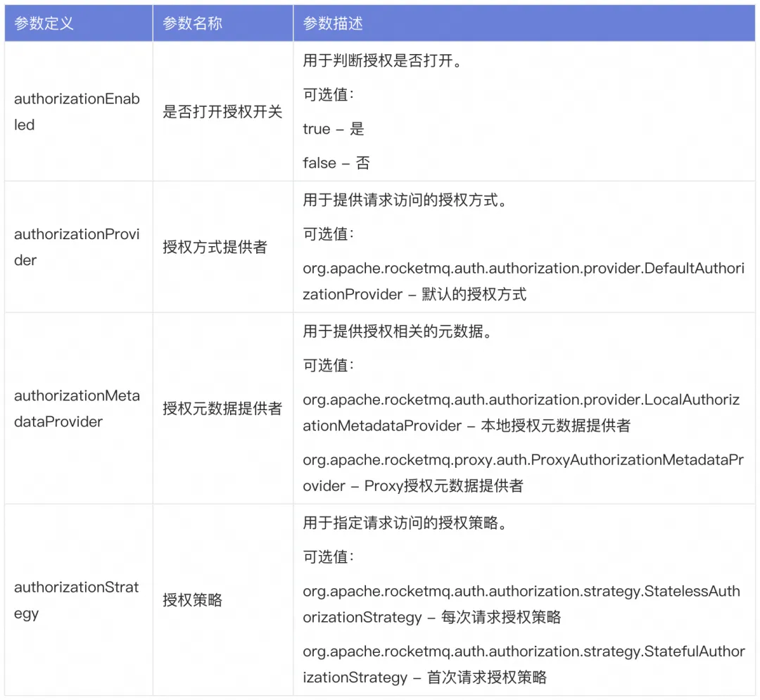The width and height of the screenshot is (760, 700).
Task: Click 可选值 in the authorizationEnabled row
Action: point(329,94)
